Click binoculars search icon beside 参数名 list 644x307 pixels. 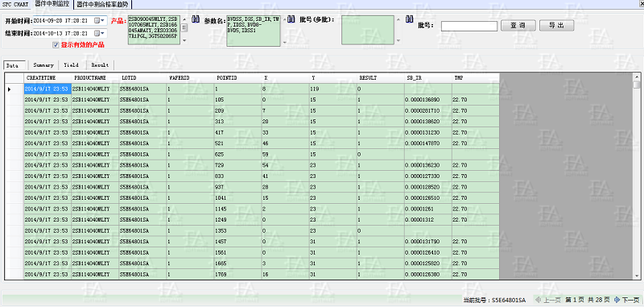tap(291, 19)
